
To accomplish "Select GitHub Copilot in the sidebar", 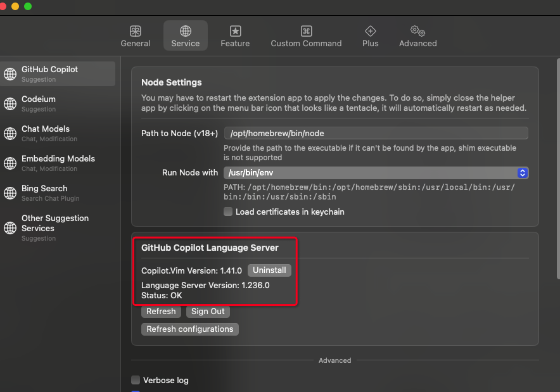I will pos(58,74).
